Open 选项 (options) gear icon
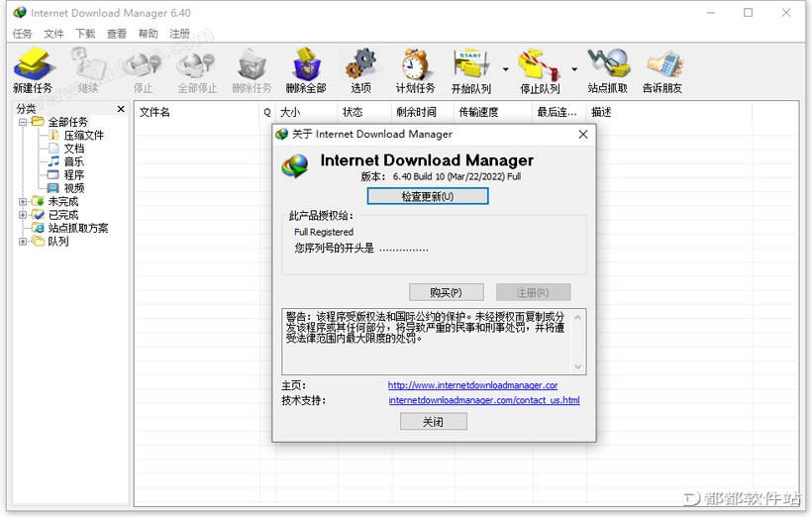812x517 pixels. pyautogui.click(x=361, y=70)
